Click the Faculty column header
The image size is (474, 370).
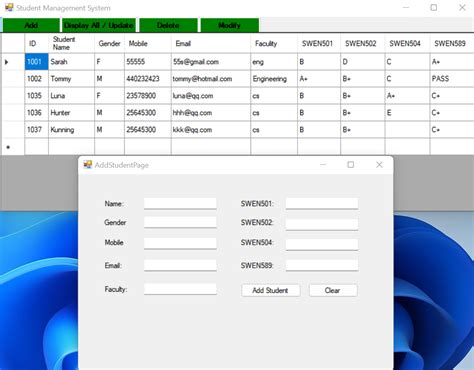pyautogui.click(x=274, y=43)
